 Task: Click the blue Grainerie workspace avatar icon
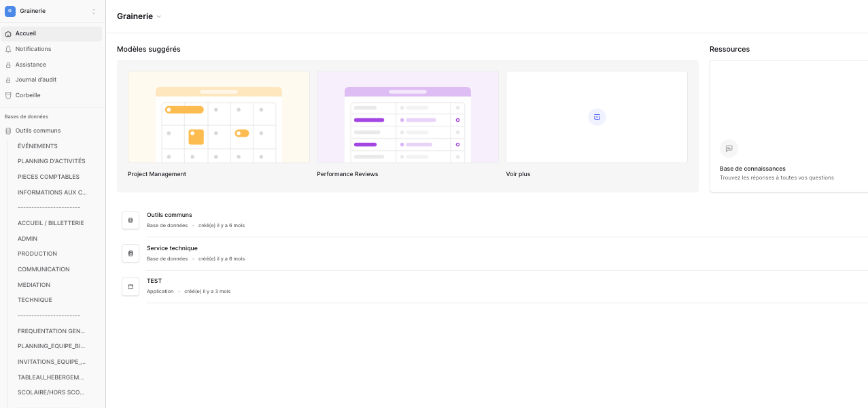coord(10,11)
